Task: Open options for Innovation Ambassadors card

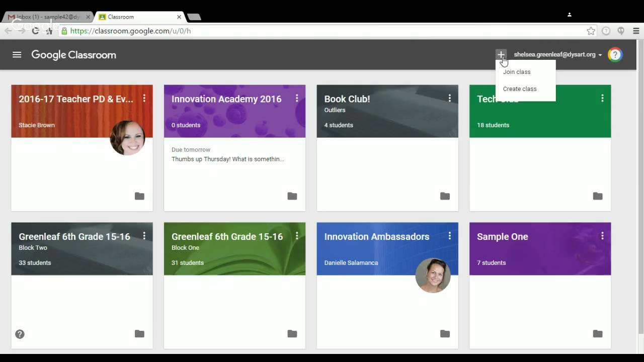Action: [449, 236]
